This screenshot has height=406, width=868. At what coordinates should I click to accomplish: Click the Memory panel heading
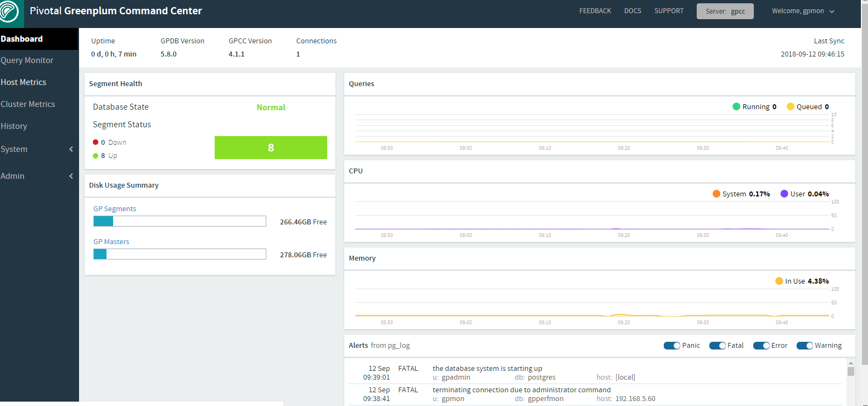362,258
